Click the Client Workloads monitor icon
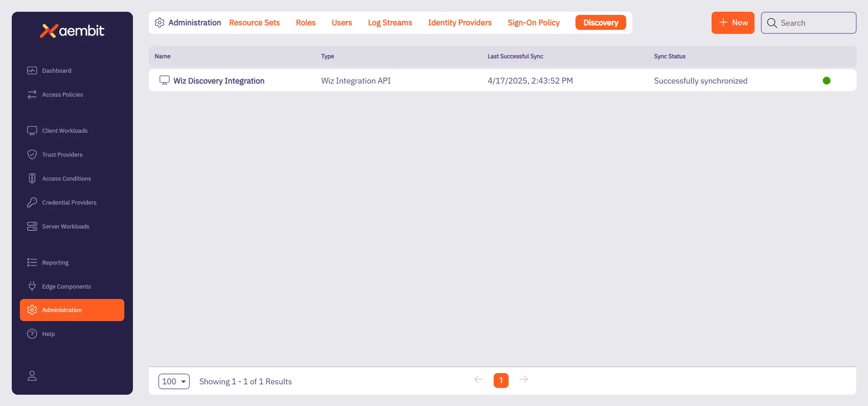 [x=32, y=131]
